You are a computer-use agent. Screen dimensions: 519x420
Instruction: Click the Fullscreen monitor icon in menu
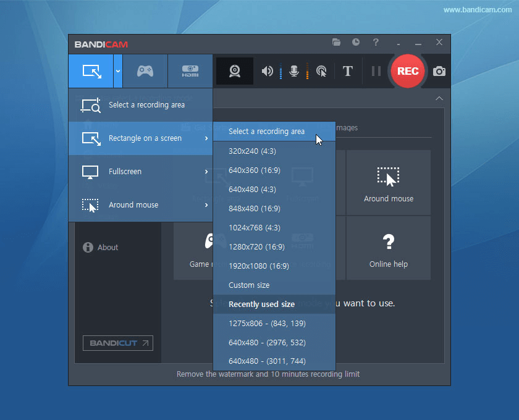click(90, 172)
